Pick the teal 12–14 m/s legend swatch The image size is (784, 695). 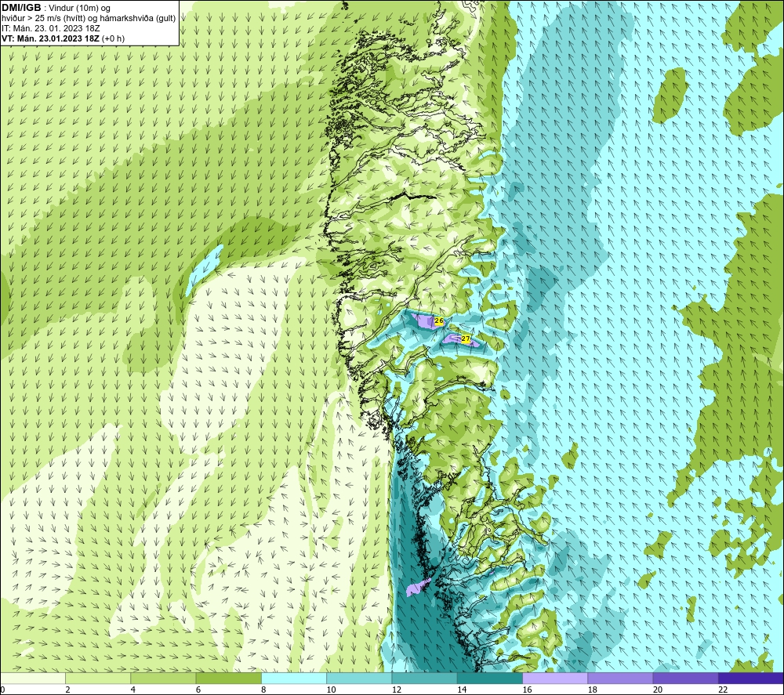pyautogui.click(x=424, y=679)
